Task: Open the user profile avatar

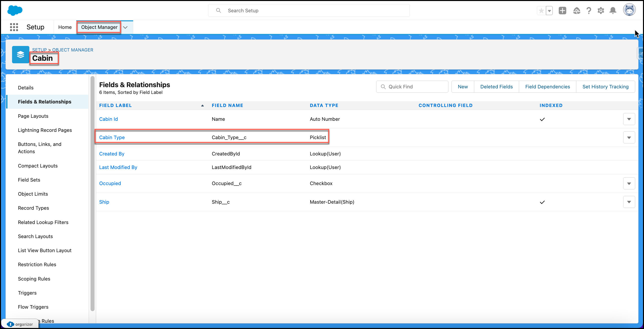Action: click(629, 10)
